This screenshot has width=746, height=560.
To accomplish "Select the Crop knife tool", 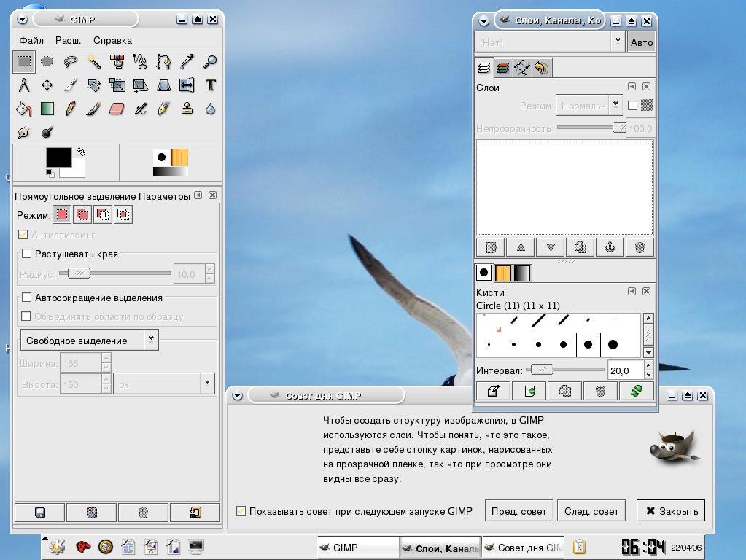I will point(71,85).
